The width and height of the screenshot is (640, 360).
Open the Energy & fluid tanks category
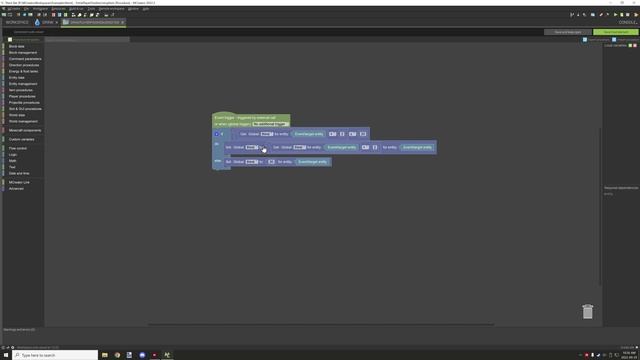[x=24, y=71]
